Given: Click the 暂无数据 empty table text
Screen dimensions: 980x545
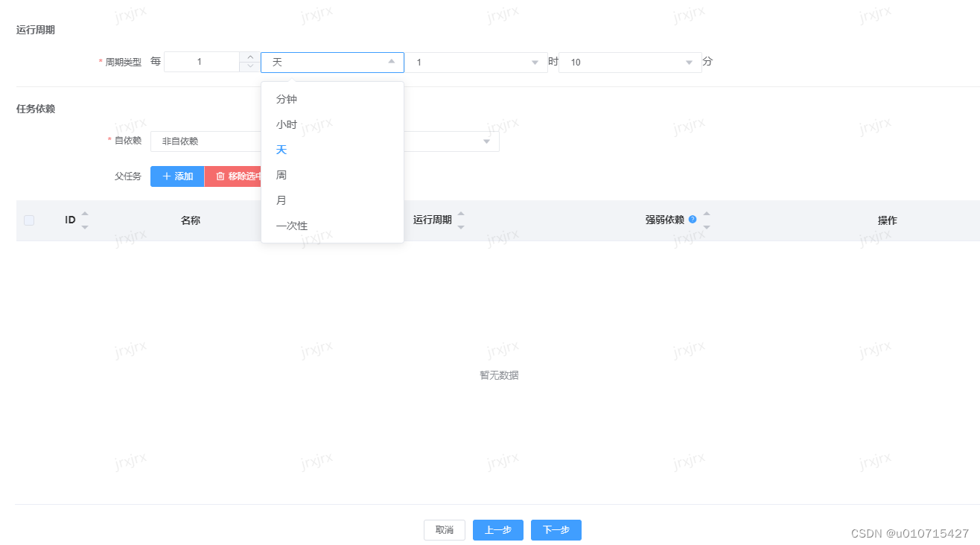Looking at the screenshot, I should pyautogui.click(x=499, y=375).
